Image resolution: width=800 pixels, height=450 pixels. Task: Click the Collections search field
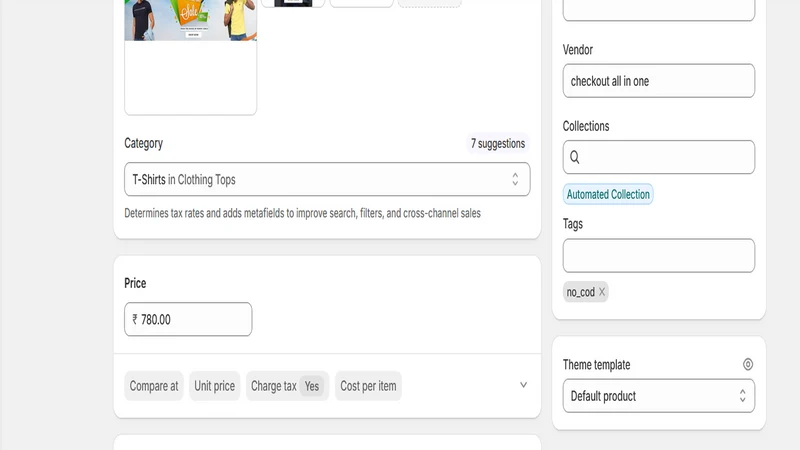click(x=659, y=157)
